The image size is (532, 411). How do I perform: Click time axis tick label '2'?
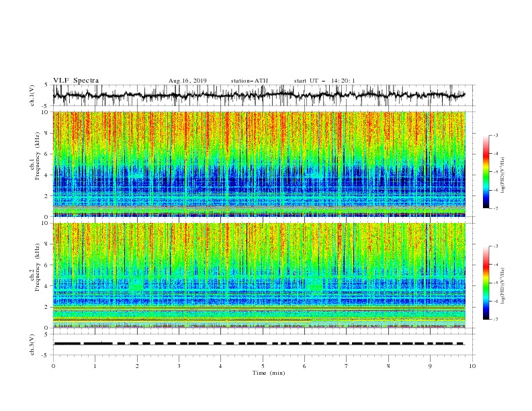(137, 366)
